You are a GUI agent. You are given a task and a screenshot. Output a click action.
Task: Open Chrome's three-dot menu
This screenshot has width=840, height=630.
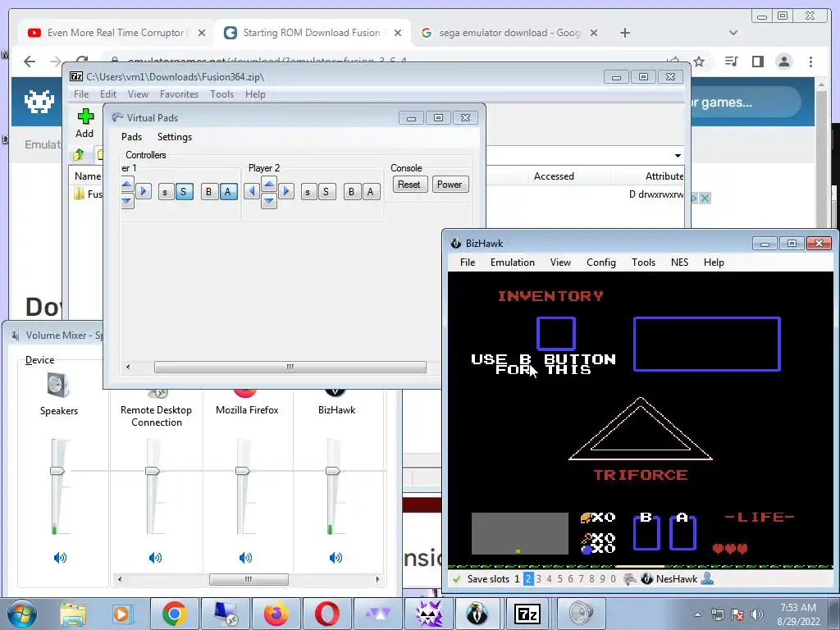click(x=810, y=62)
